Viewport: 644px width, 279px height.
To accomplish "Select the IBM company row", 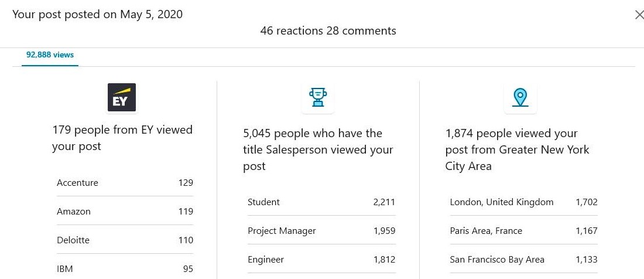I will [x=125, y=269].
